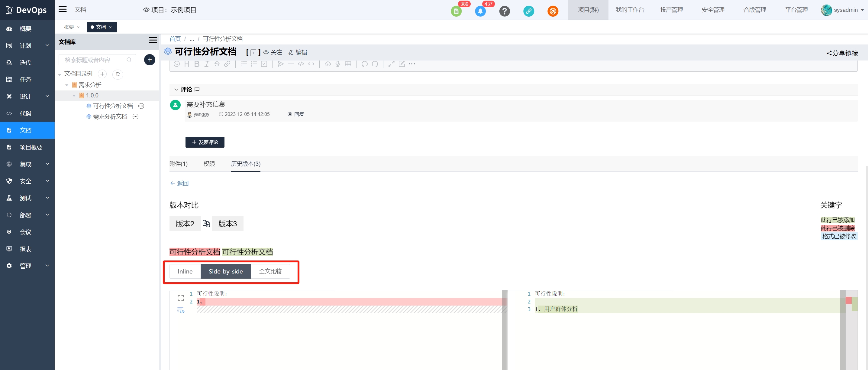
Task: Click the bold formatting icon in editor toolbar
Action: [197, 64]
